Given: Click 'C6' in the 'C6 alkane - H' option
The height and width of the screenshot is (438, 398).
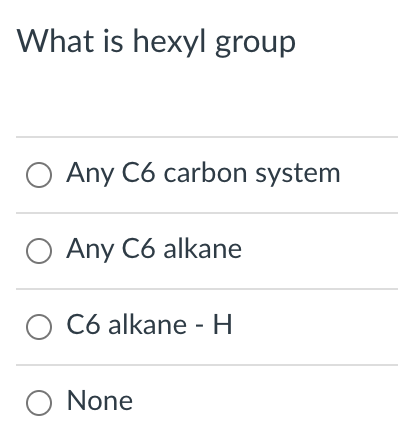Looking at the screenshot, I should click(x=83, y=325).
